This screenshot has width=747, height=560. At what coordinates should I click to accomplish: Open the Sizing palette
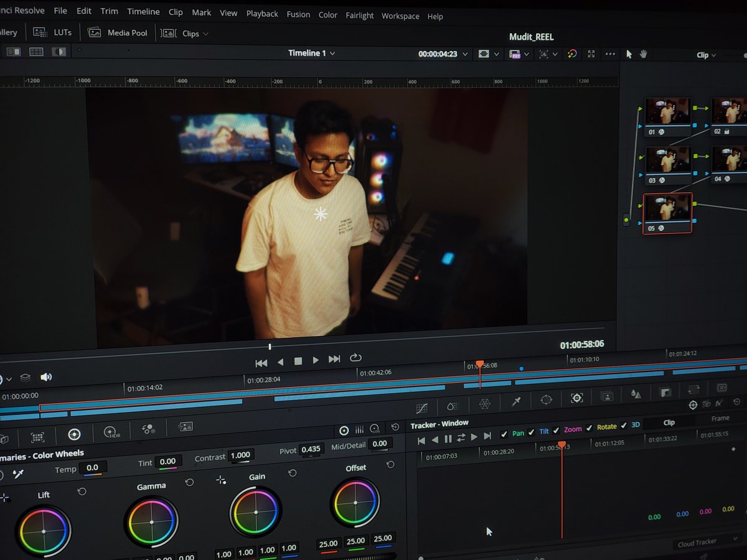[x=693, y=390]
